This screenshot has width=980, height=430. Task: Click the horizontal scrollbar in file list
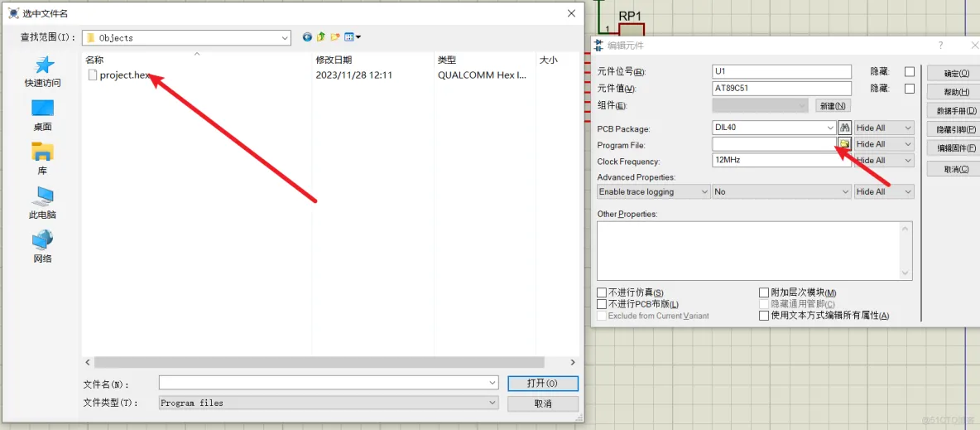319,362
